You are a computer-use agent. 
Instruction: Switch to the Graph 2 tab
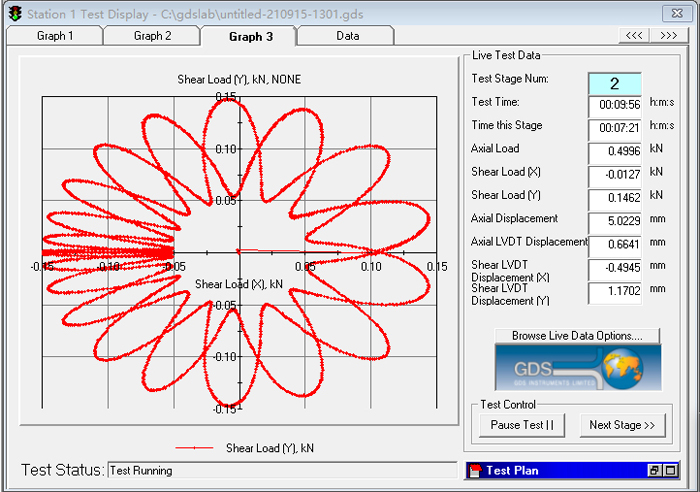tap(152, 36)
